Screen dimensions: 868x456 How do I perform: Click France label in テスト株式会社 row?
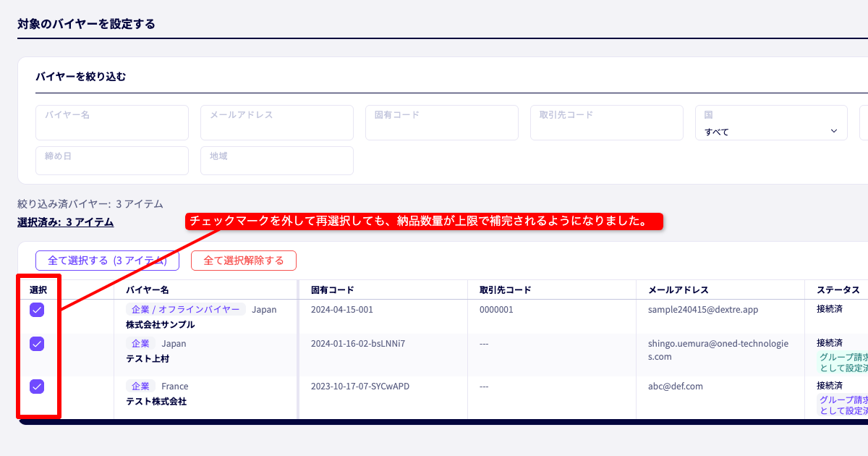pyautogui.click(x=175, y=387)
